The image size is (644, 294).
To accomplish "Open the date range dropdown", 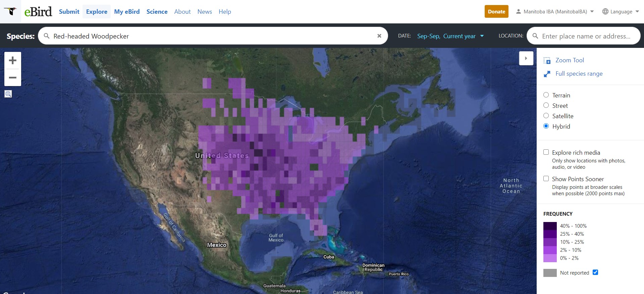I will pos(450,36).
